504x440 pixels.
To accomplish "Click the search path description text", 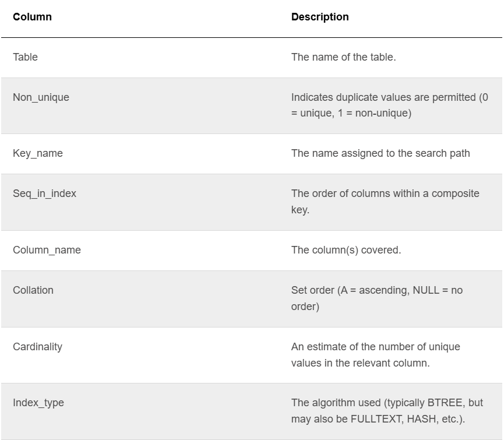I will 380,153.
